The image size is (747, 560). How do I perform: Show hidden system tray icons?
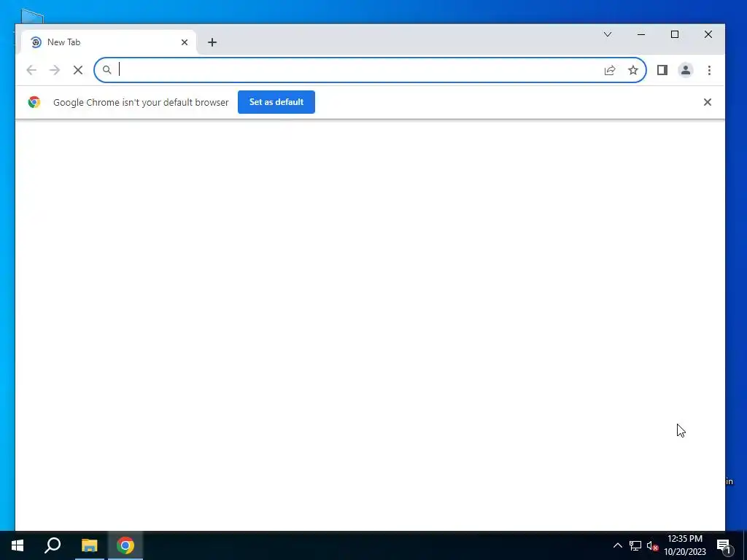(617, 545)
